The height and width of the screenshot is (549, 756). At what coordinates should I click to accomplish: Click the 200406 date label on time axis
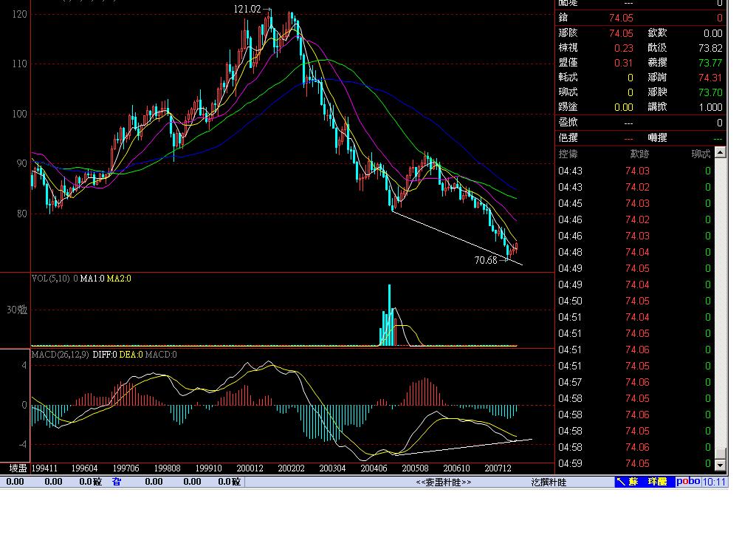click(x=374, y=468)
